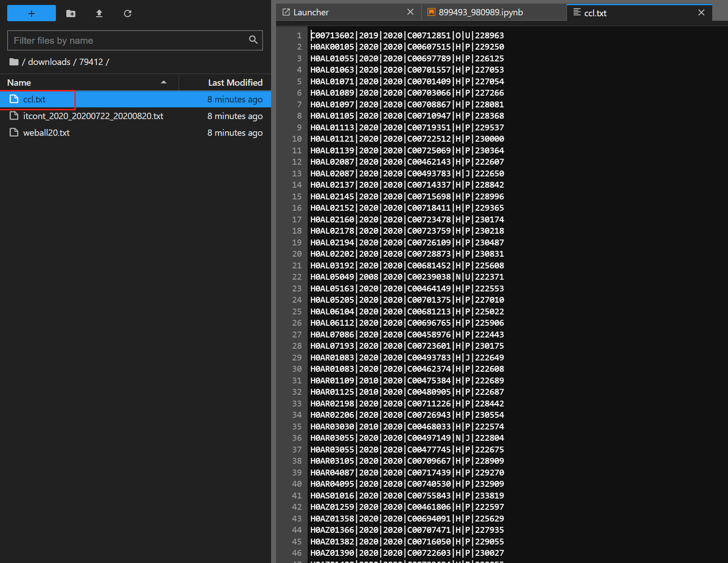Switch to the 899493_980989.ipynb tab
The width and height of the screenshot is (728, 563).
(494, 12)
